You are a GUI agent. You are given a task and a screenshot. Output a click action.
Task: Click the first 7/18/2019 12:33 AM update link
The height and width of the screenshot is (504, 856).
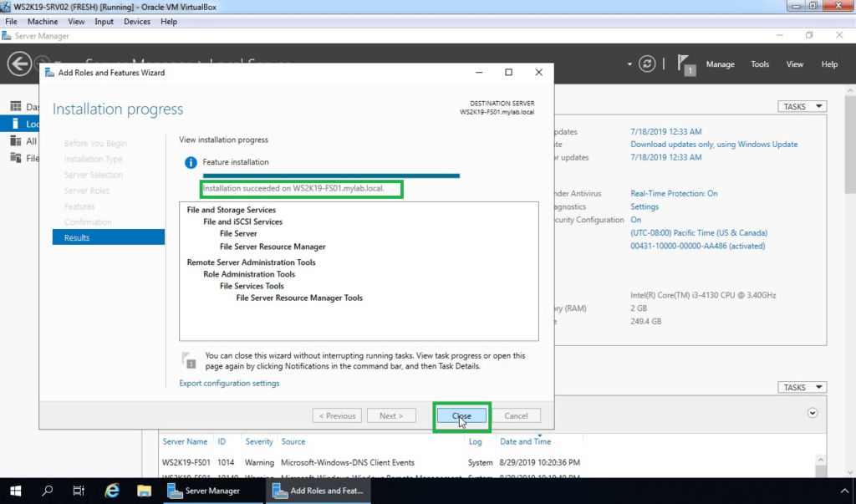[666, 131]
